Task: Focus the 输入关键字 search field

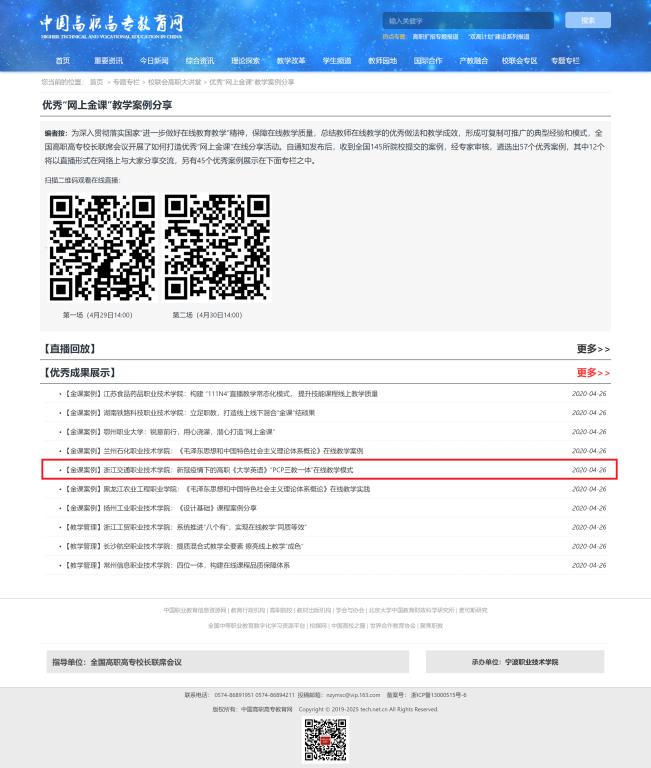Action: click(x=468, y=21)
